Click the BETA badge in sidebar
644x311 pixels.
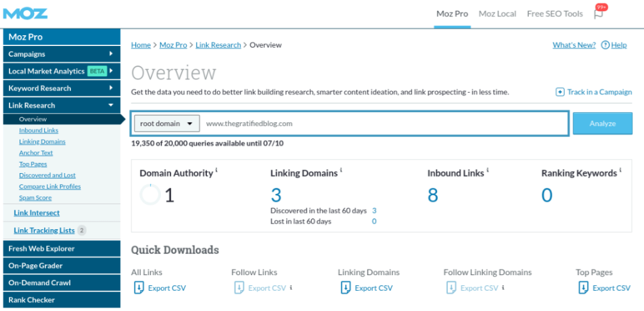coord(96,71)
